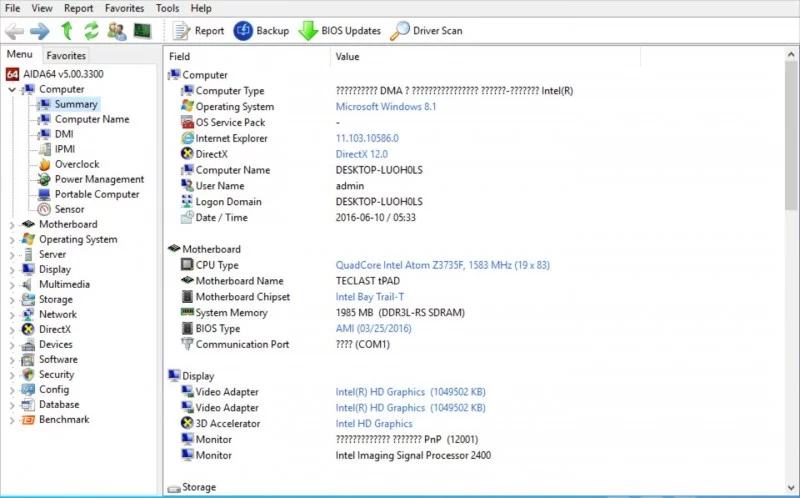Expand the Server tree node

[x=12, y=255]
